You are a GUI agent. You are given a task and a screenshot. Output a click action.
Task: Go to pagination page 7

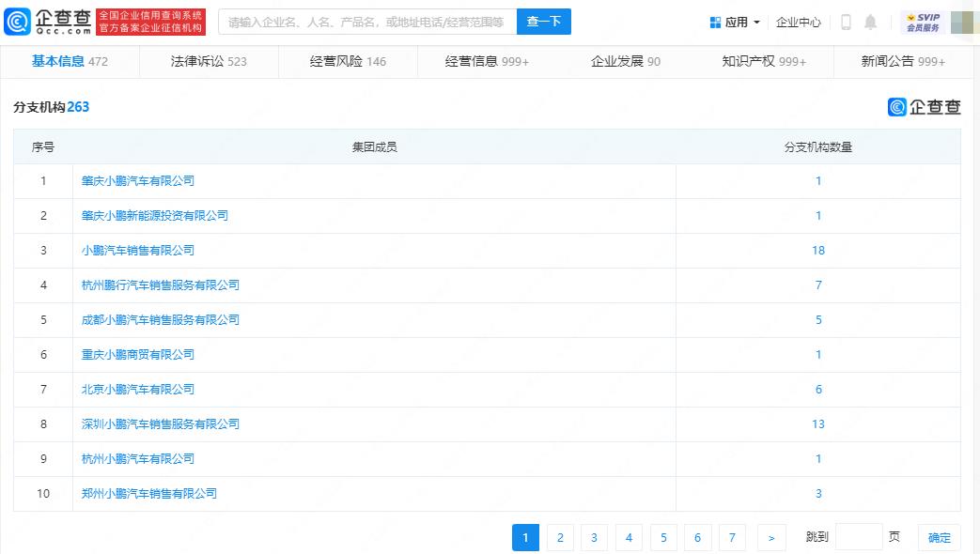(x=732, y=537)
